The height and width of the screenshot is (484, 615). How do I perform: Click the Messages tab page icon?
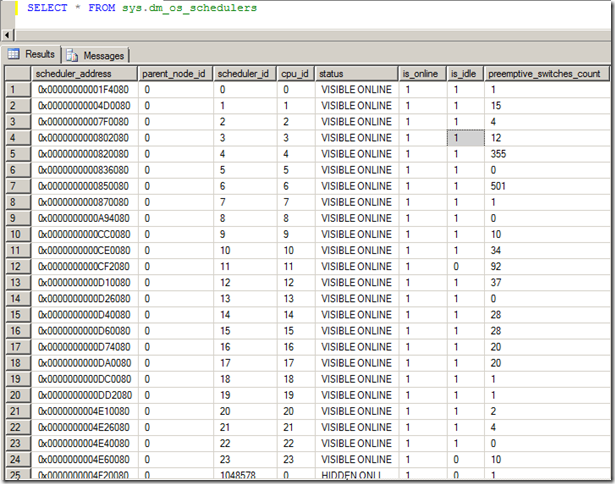(72, 55)
